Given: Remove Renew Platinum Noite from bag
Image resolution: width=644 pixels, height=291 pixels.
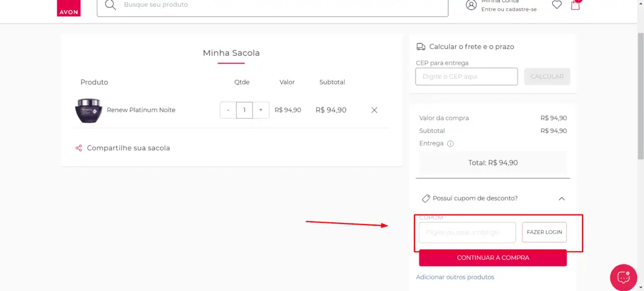Looking at the screenshot, I should coord(374,110).
